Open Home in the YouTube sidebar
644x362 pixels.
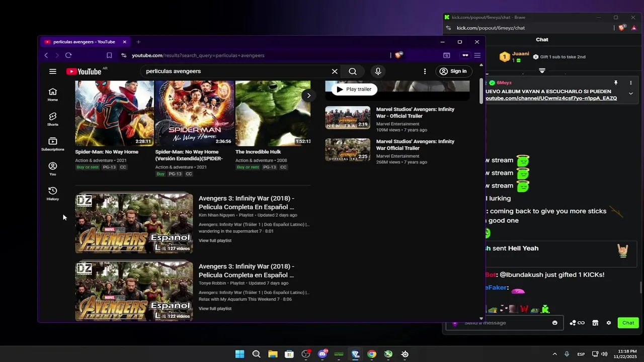coord(52,94)
